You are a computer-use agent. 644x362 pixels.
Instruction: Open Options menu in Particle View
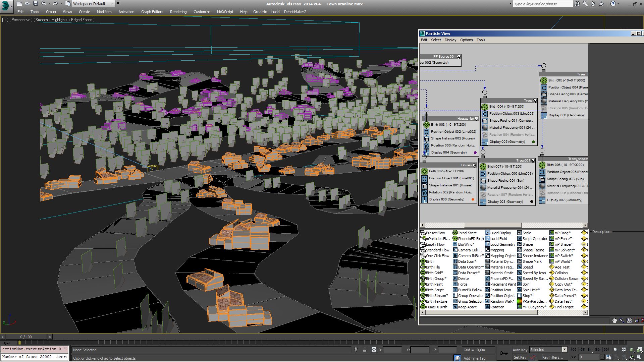point(466,40)
